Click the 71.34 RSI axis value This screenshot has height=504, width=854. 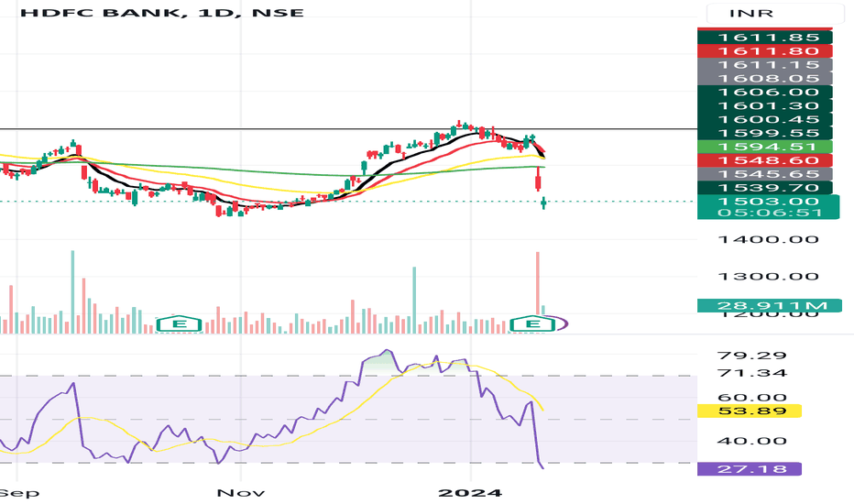[752, 373]
